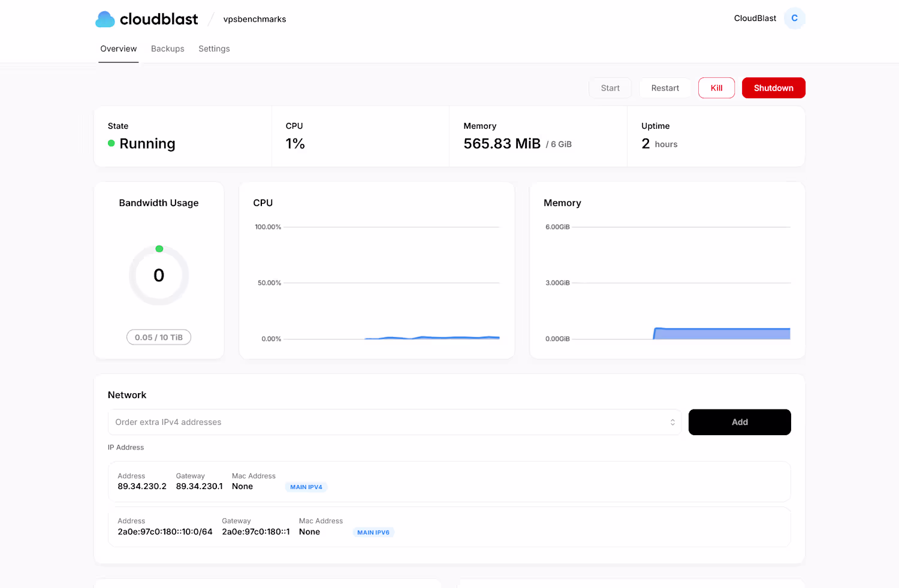Select IPv4 address 89.34.230.2

point(142,486)
